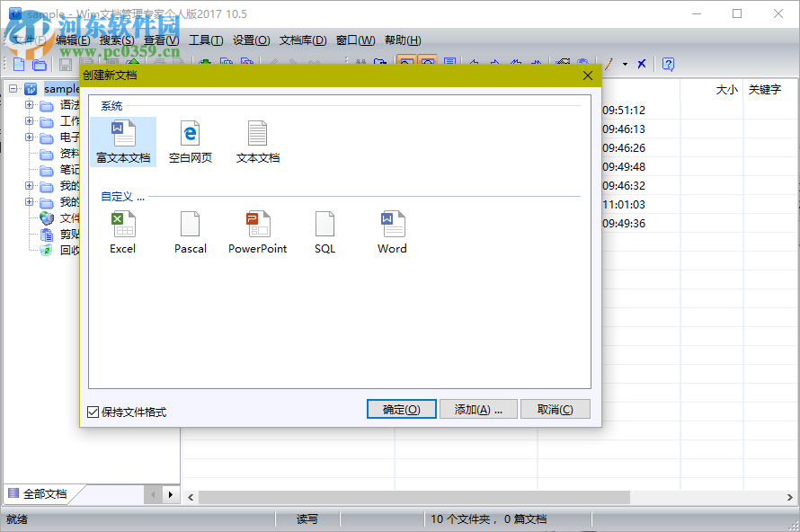Screen dimensions: 800x532
Task: Click the horizontal scrollbar right arrow
Action: pyautogui.click(x=789, y=497)
